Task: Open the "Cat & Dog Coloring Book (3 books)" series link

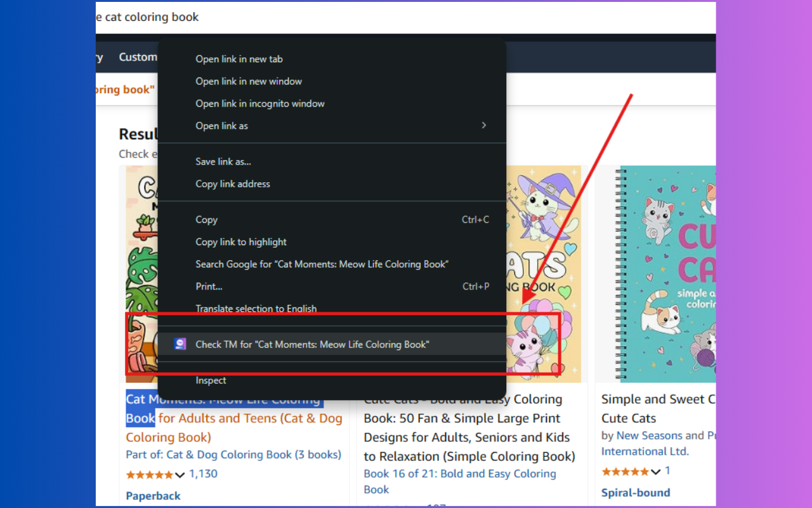Action: pyautogui.click(x=254, y=455)
